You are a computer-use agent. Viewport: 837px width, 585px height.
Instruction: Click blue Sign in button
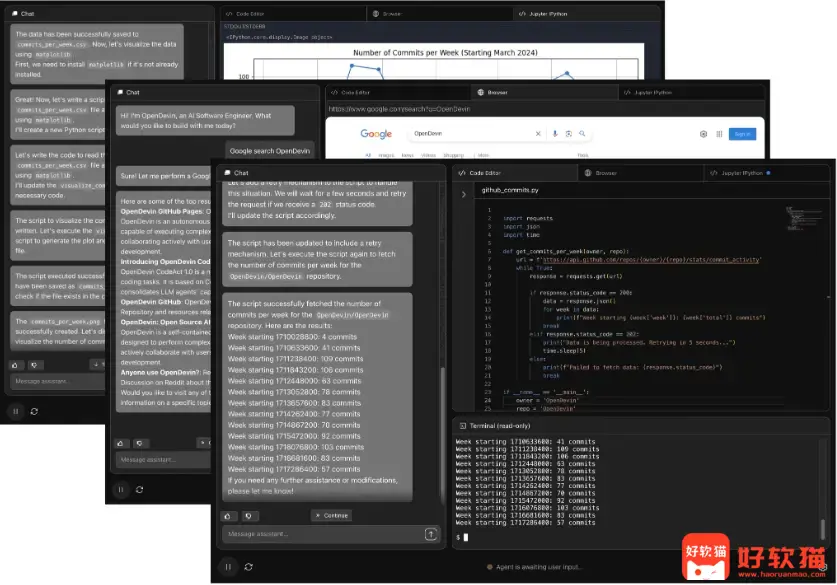click(x=742, y=134)
